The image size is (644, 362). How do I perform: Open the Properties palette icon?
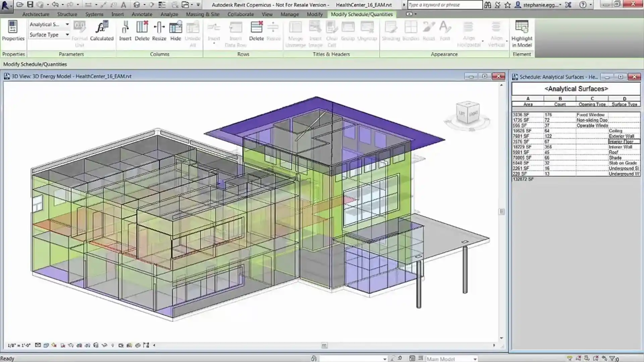pyautogui.click(x=13, y=31)
